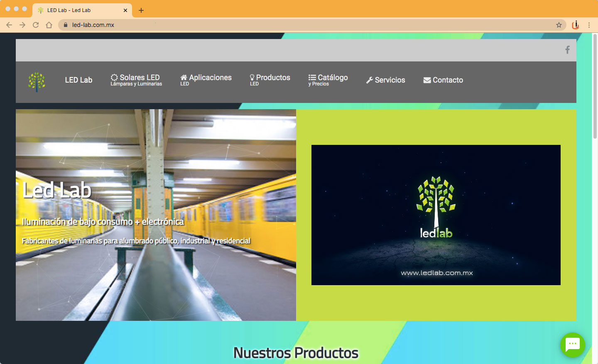Open the Productos LED menu
The image size is (598, 364).
(x=270, y=80)
